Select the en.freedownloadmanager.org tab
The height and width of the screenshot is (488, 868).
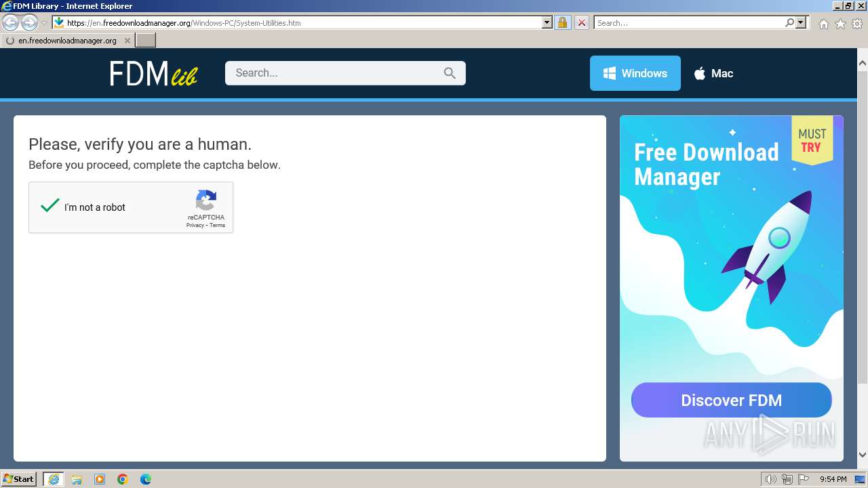67,41
